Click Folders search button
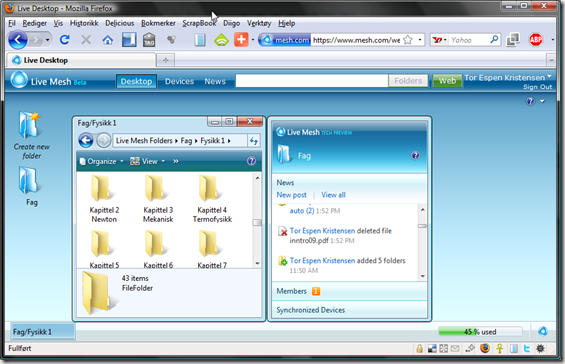This screenshot has width=565, height=364. pyautogui.click(x=408, y=81)
